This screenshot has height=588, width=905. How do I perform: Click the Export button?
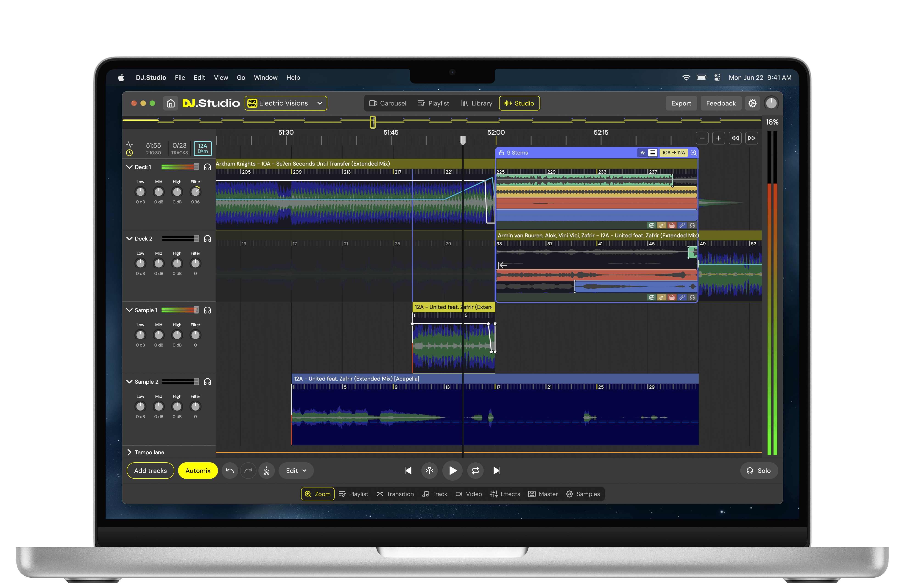tap(681, 103)
